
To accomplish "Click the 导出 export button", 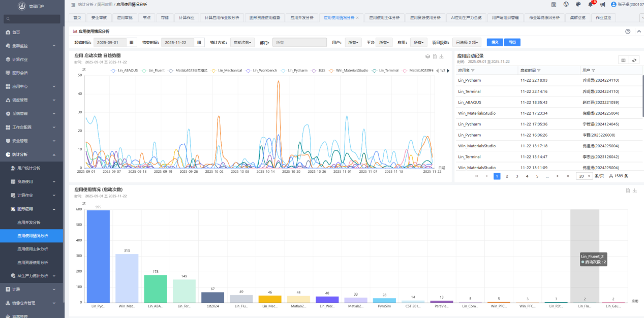I will [x=512, y=42].
